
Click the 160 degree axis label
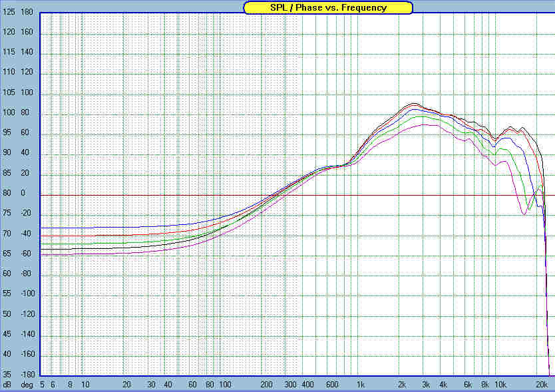pyautogui.click(x=27, y=32)
